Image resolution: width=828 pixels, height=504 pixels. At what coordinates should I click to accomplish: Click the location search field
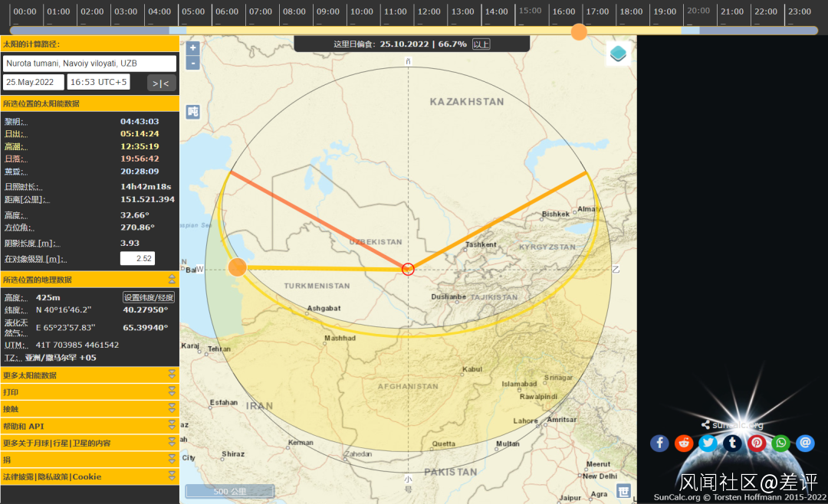coord(90,64)
